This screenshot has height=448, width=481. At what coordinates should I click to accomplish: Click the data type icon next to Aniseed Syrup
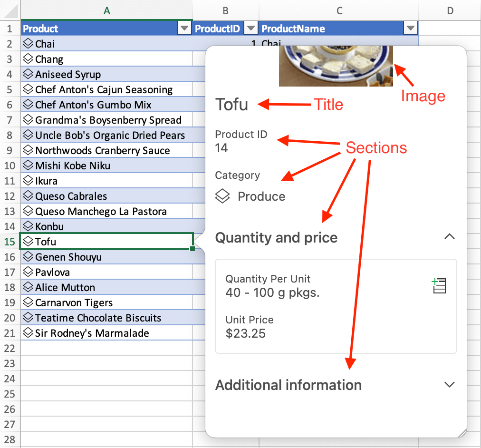pyautogui.click(x=28, y=74)
